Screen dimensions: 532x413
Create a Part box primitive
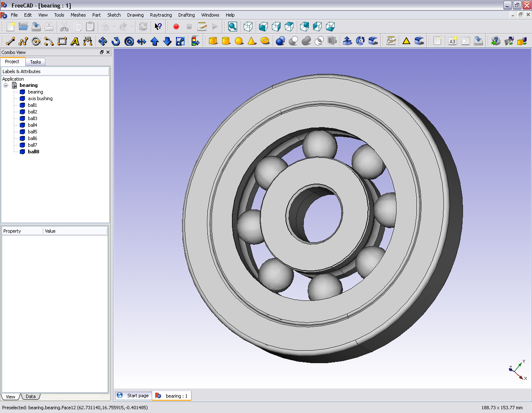coord(213,41)
